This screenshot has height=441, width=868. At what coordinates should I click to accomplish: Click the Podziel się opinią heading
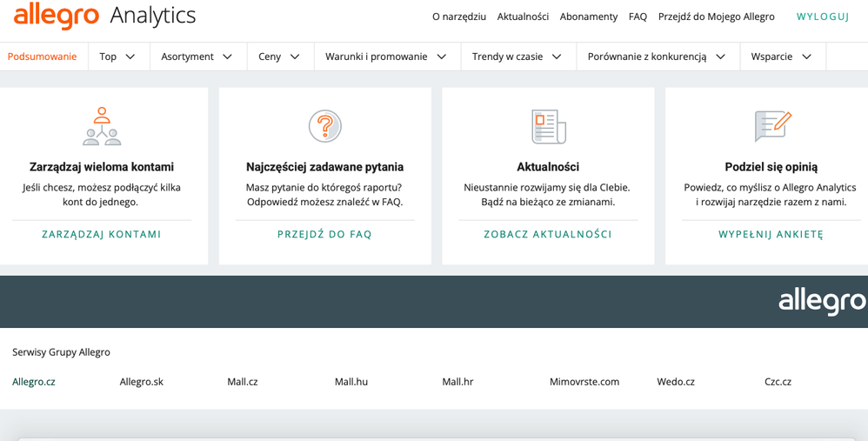click(x=771, y=167)
